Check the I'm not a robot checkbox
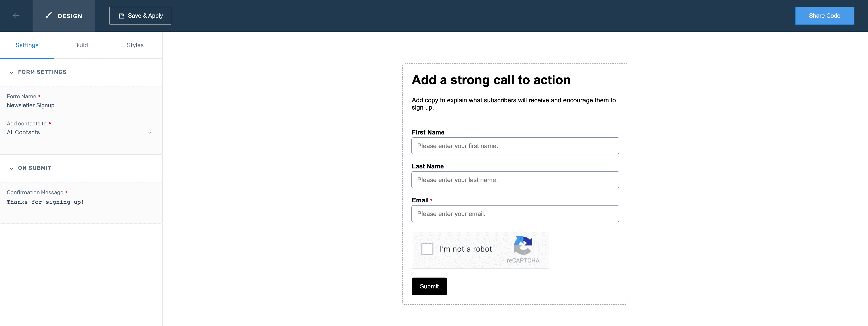The width and height of the screenshot is (868, 326). (427, 249)
